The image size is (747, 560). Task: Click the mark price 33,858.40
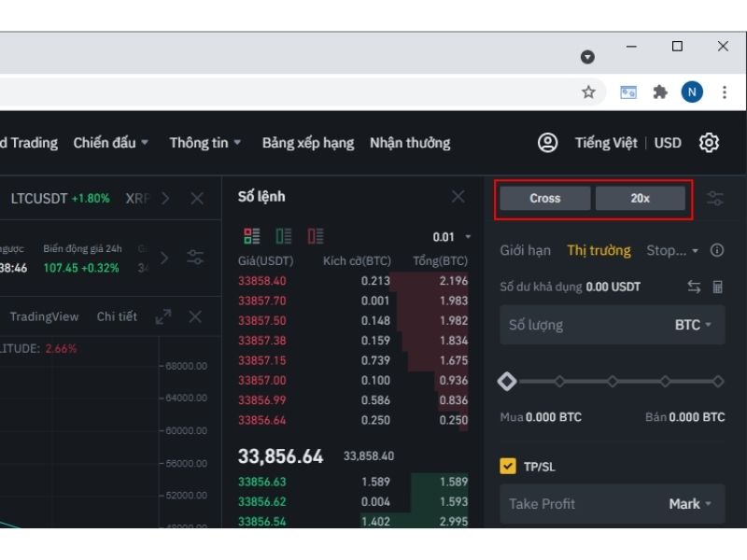pos(369,456)
